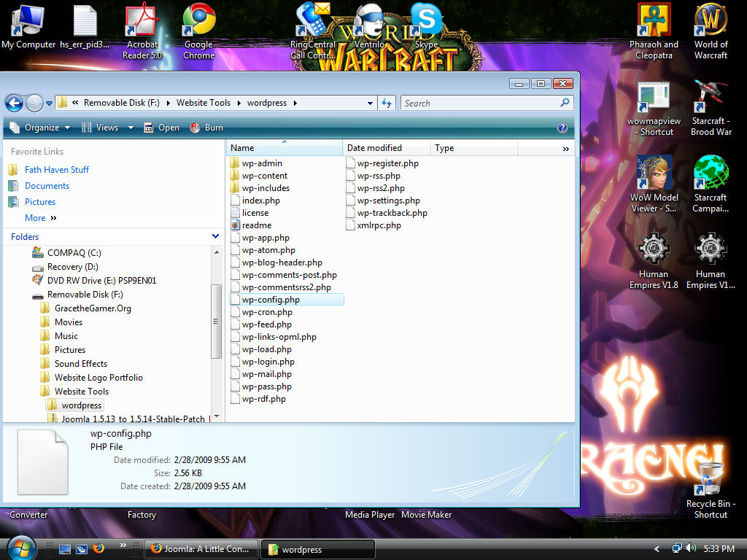Expand More favorite links
The width and height of the screenshot is (747, 560).
41,217
